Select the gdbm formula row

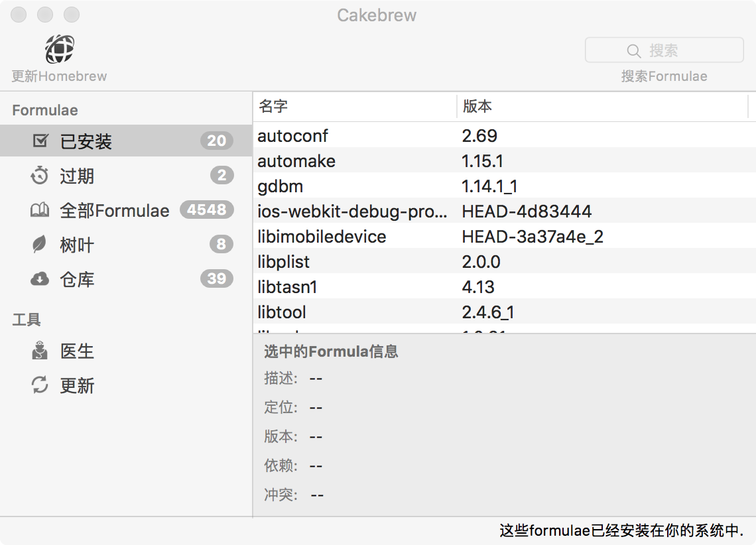pos(504,186)
